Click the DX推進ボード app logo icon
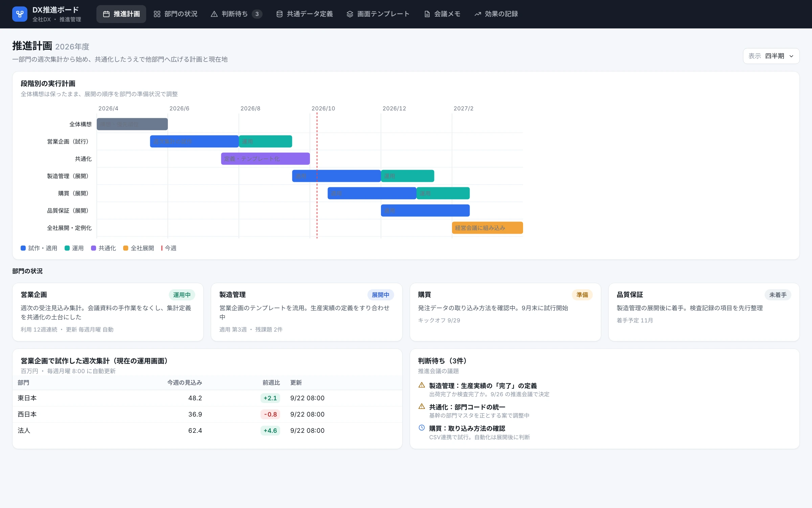The height and width of the screenshot is (508, 812). coord(20,14)
